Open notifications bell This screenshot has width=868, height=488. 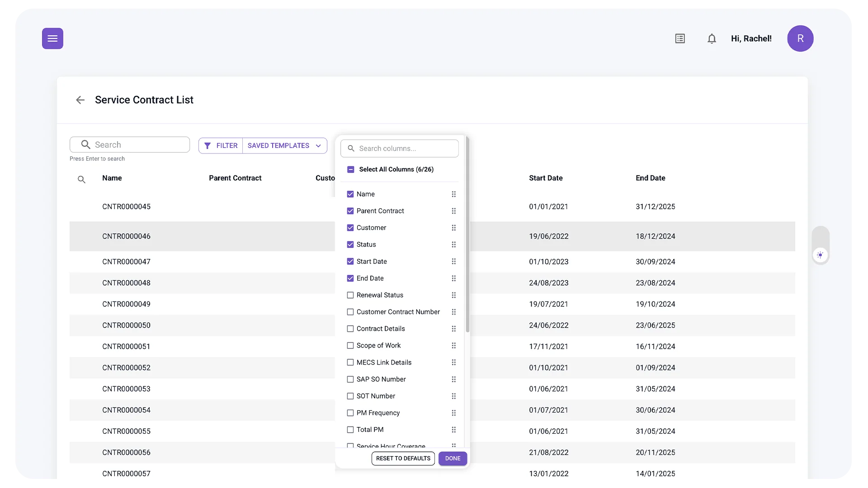pos(712,38)
